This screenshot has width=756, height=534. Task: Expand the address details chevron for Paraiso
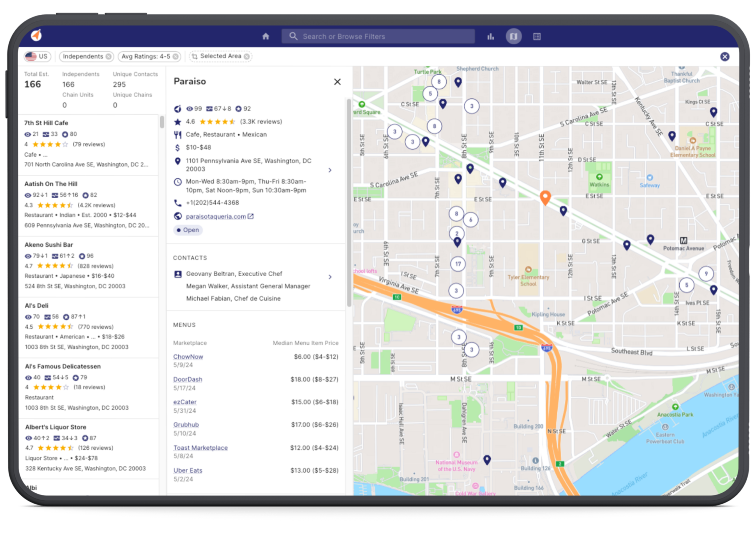click(330, 170)
